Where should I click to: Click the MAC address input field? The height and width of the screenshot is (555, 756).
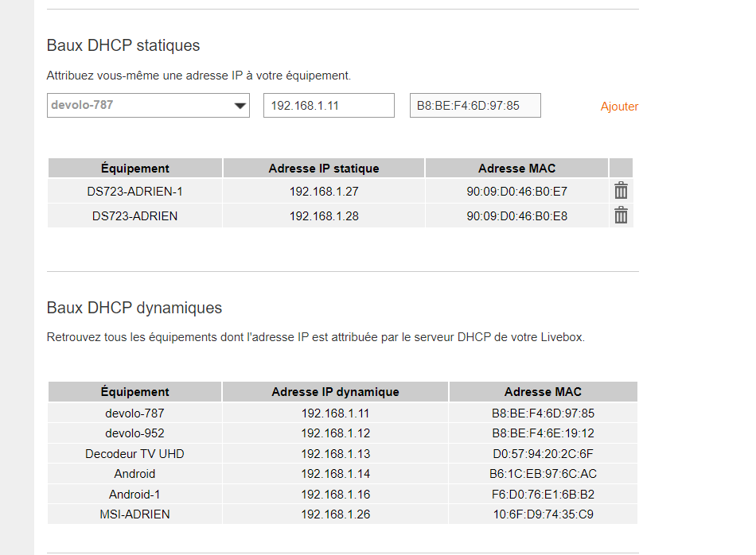click(475, 105)
